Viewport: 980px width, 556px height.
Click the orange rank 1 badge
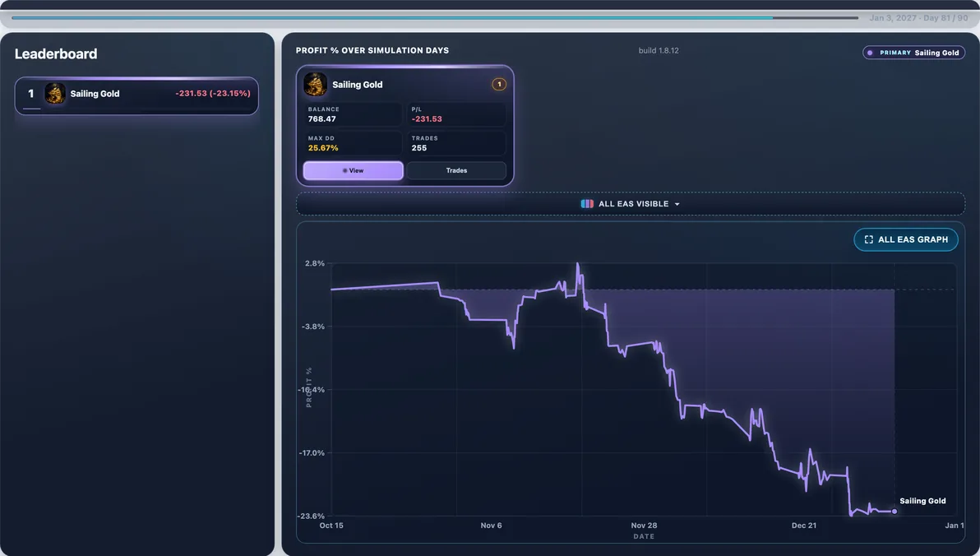coord(499,85)
